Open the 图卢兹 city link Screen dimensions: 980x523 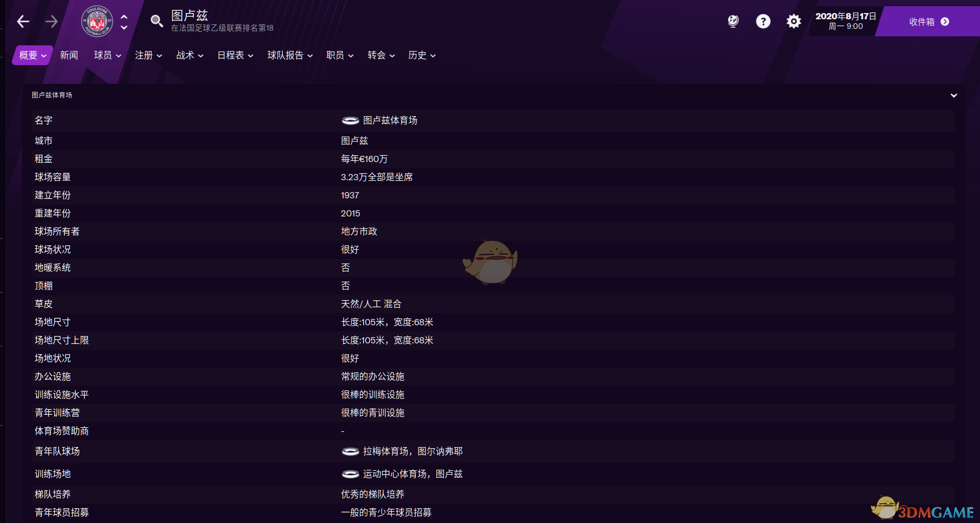[x=355, y=141]
